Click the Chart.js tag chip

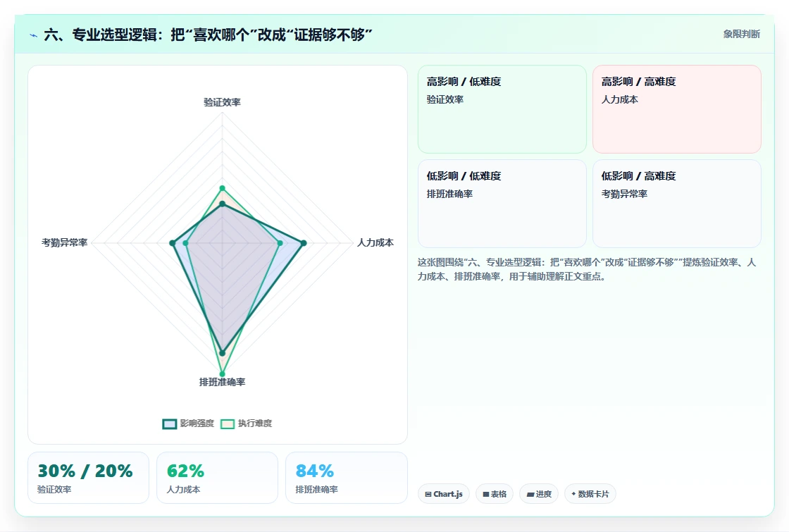[444, 494]
